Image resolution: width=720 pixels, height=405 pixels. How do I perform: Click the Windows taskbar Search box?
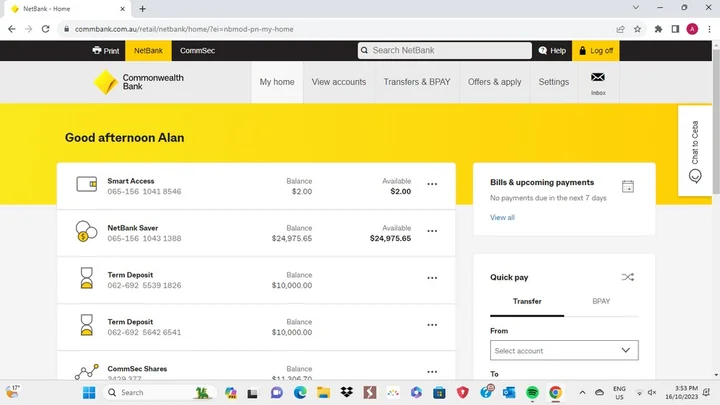(x=161, y=393)
